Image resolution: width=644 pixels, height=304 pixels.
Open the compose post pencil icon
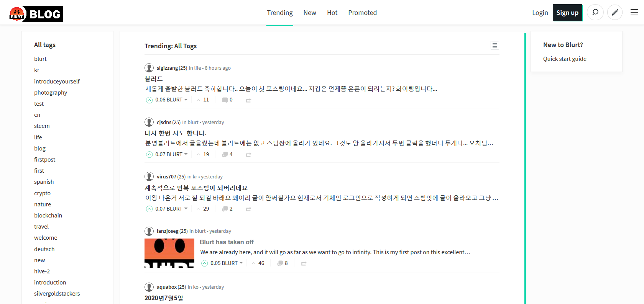[x=615, y=12]
